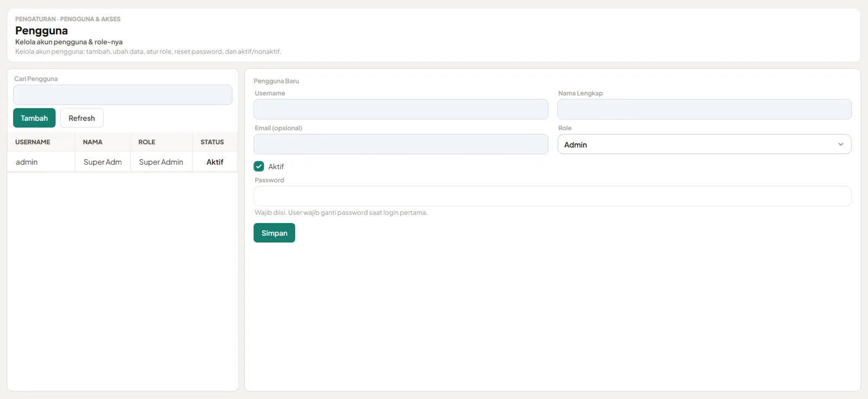Save the new user with Simpan
Viewport: 868px width, 399px height.
pyautogui.click(x=275, y=233)
